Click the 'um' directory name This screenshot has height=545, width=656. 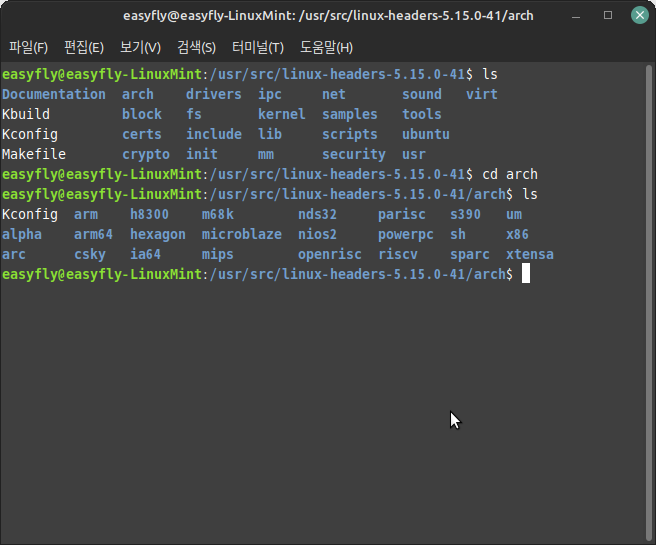pos(514,214)
